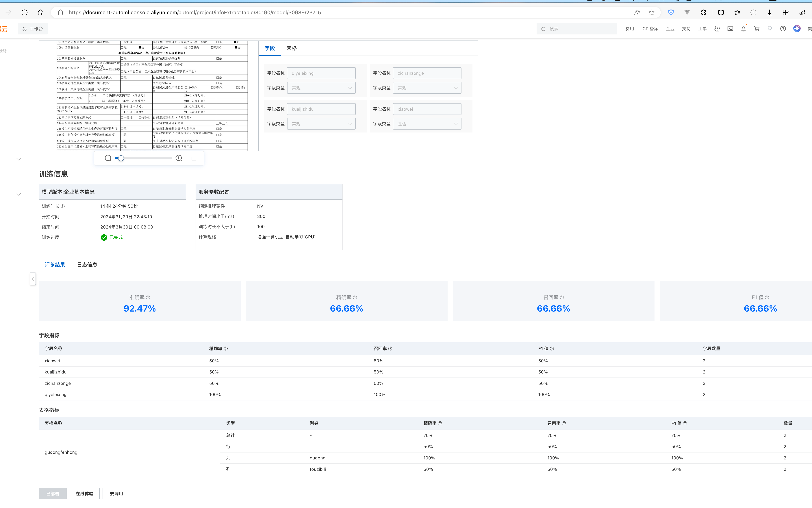Launch Cloud Shell terminal icon

tap(731, 29)
